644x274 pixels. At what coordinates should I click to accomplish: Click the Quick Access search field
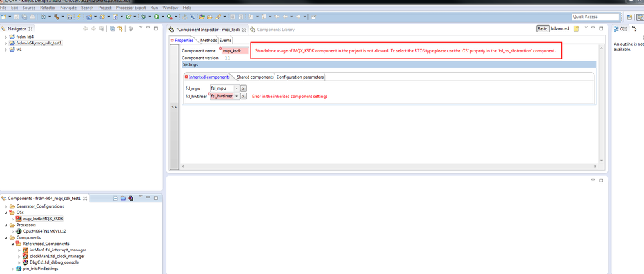(x=595, y=17)
